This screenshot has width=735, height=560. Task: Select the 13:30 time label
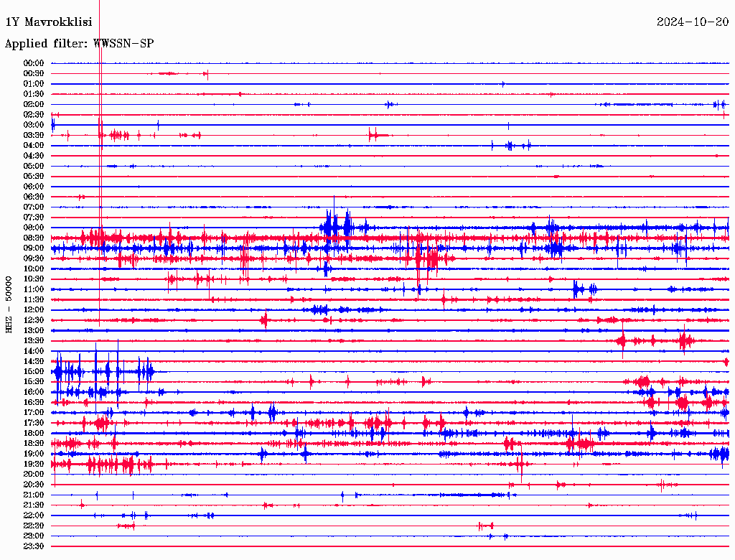34,341
